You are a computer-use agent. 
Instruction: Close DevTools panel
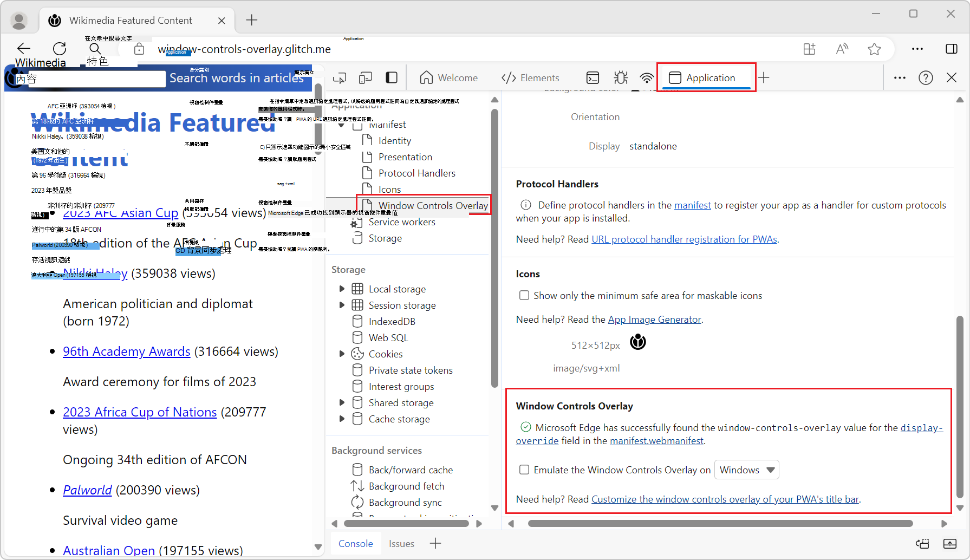pyautogui.click(x=952, y=78)
